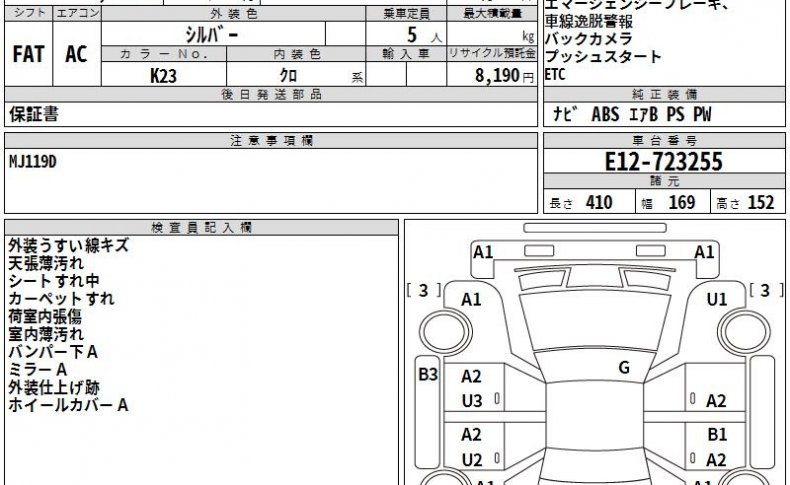
Task: Click the "注意事項欄" section header
Action: click(x=271, y=141)
